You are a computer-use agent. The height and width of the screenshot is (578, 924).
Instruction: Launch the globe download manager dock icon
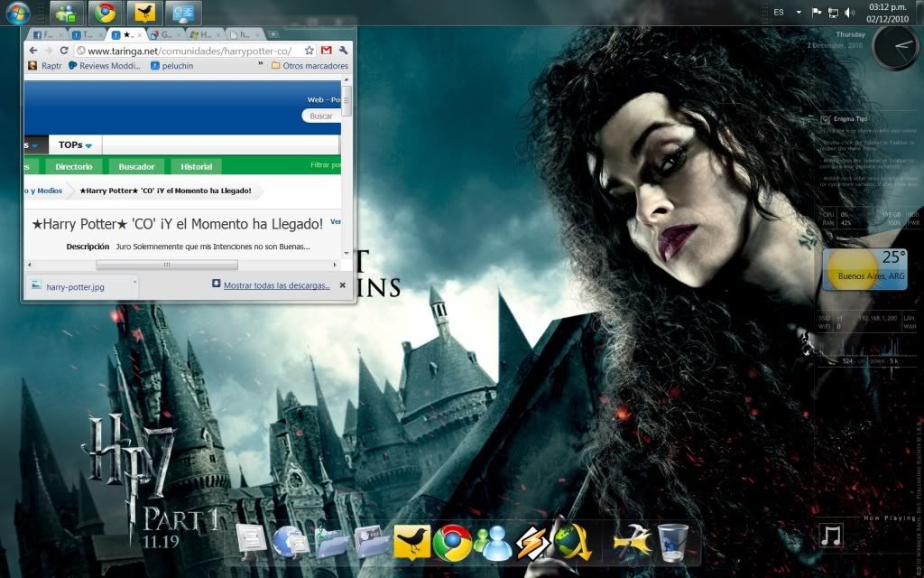tap(572, 542)
